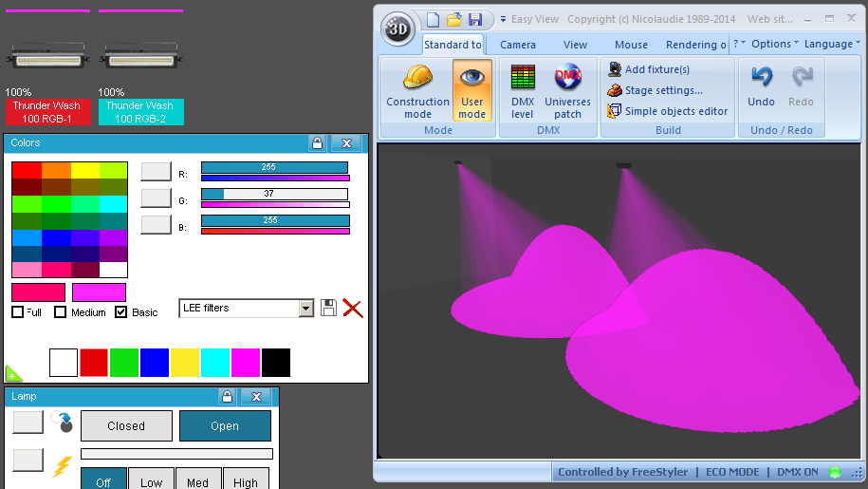This screenshot has height=489, width=868.
Task: Set strobe to High
Action: tap(246, 480)
